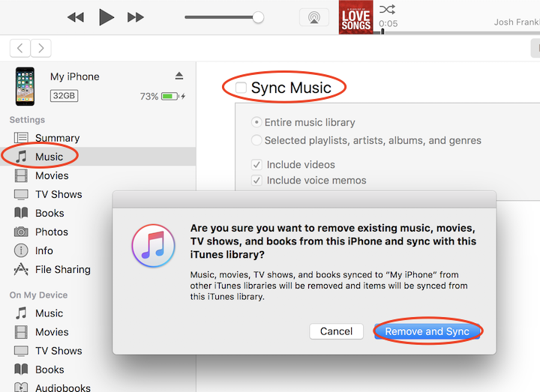
Task: Check the Sync Music checkbox
Action: 241,88
